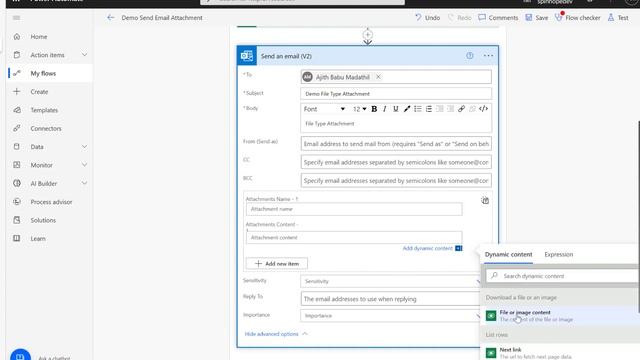Insert a bulleted list
This screenshot has width=640, height=360.
tap(418, 109)
